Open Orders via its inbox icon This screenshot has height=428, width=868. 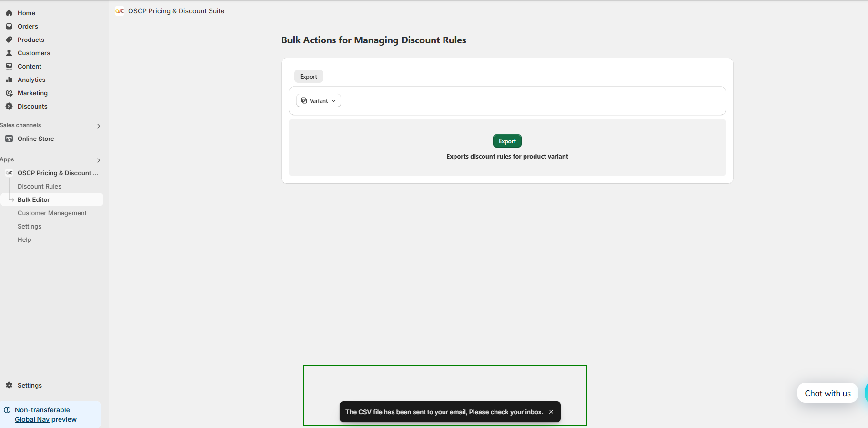9,26
